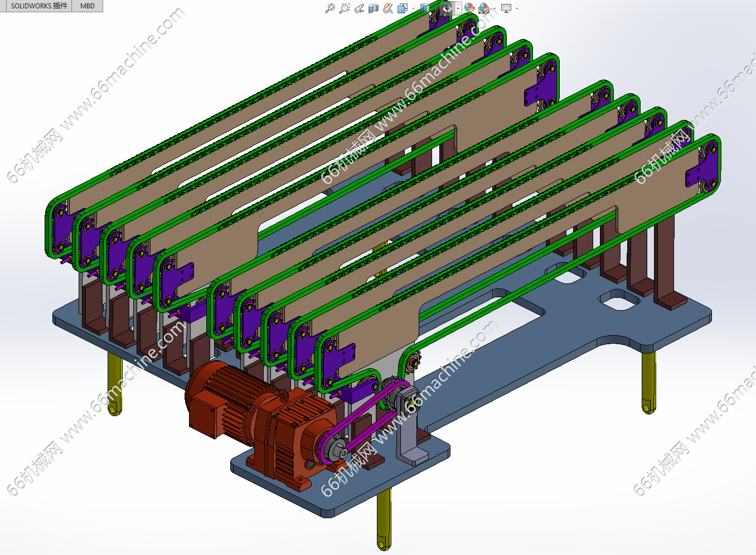Viewport: 756px width, 555px height.
Task: Click the Zoom to Fit magnifier icon
Action: (x=330, y=8)
